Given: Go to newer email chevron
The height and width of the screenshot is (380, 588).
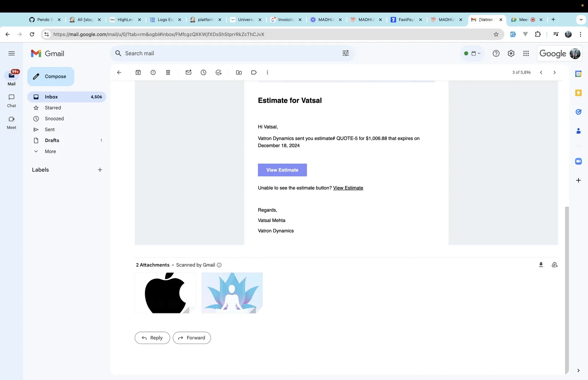Looking at the screenshot, I should [541, 73].
